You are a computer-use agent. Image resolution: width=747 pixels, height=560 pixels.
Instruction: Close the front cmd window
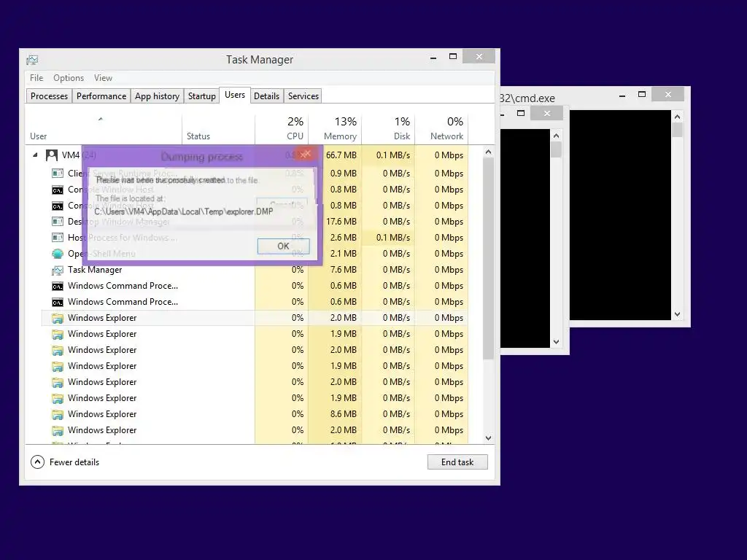tap(547, 113)
